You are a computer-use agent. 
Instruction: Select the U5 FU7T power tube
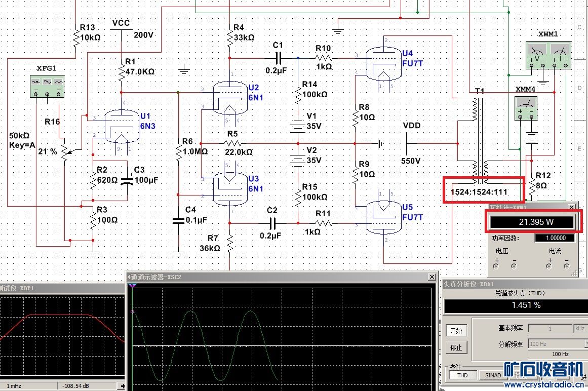click(382, 217)
